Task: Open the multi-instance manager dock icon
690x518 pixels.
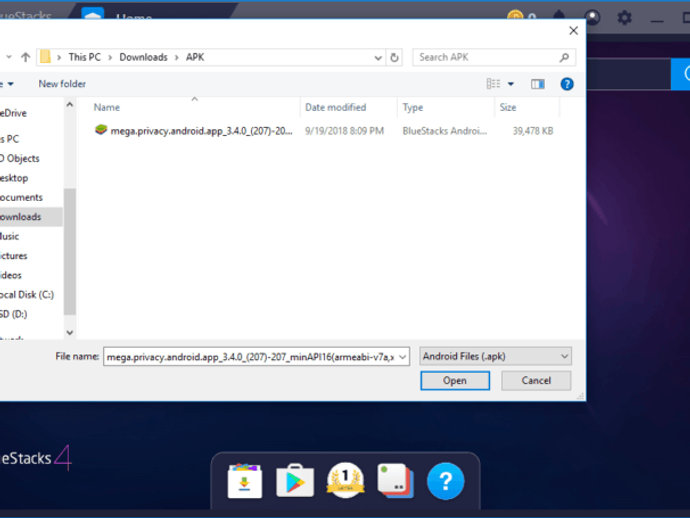Action: [395, 481]
